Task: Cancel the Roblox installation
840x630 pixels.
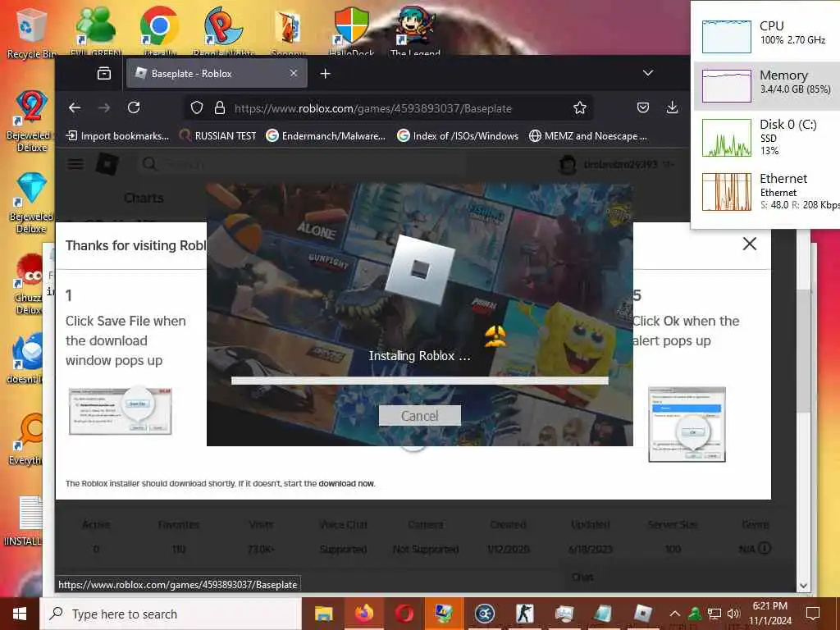Action: [x=419, y=416]
